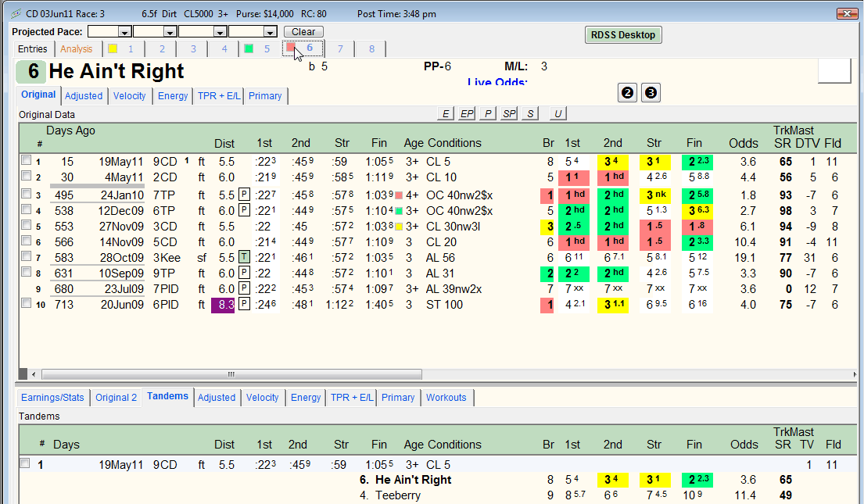Open the third Projected Pace dropdown
Viewport: 864px width, 504px height.
[220, 32]
